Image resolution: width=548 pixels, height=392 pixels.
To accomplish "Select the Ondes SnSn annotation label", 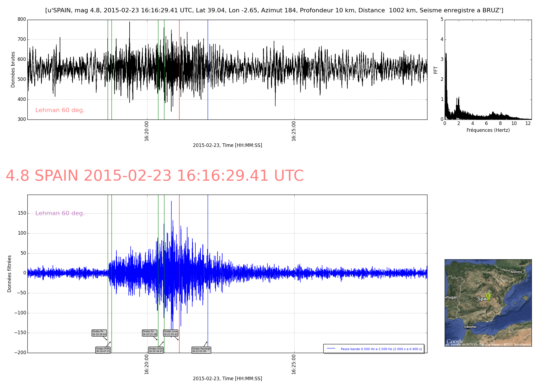I will [156, 350].
